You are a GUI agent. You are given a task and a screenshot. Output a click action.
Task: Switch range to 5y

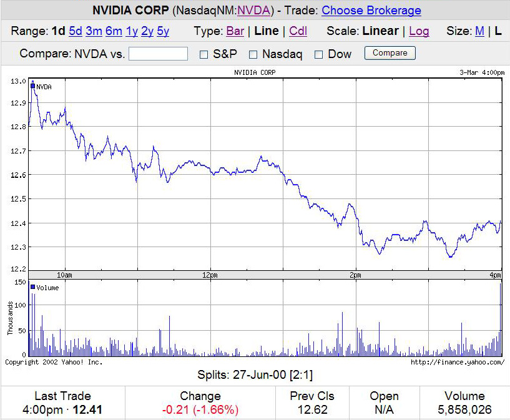(163, 31)
